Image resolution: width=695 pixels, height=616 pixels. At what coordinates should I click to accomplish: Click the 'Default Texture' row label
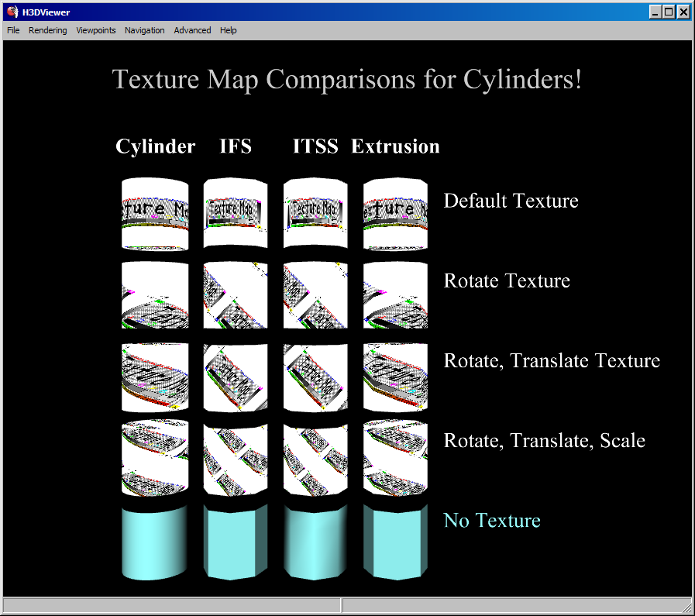point(511,201)
